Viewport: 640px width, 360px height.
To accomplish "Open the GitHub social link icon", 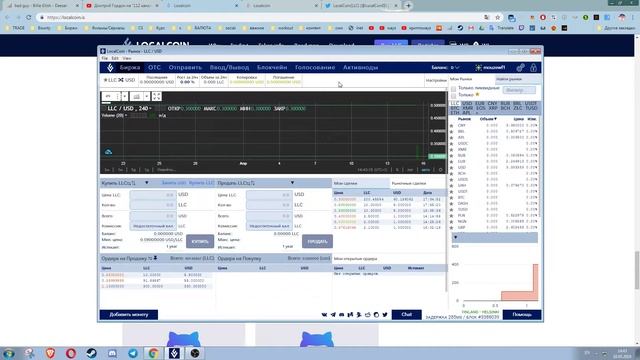I will [x=376, y=315].
